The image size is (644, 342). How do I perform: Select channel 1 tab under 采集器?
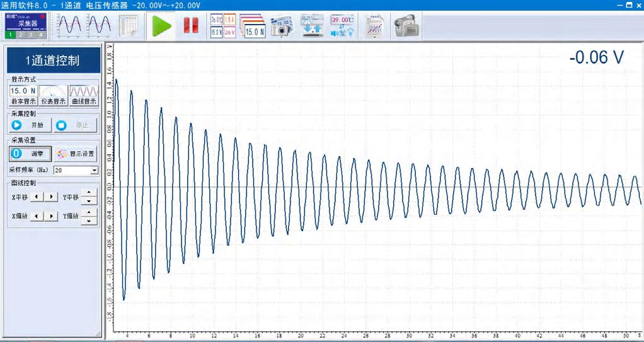[11, 35]
